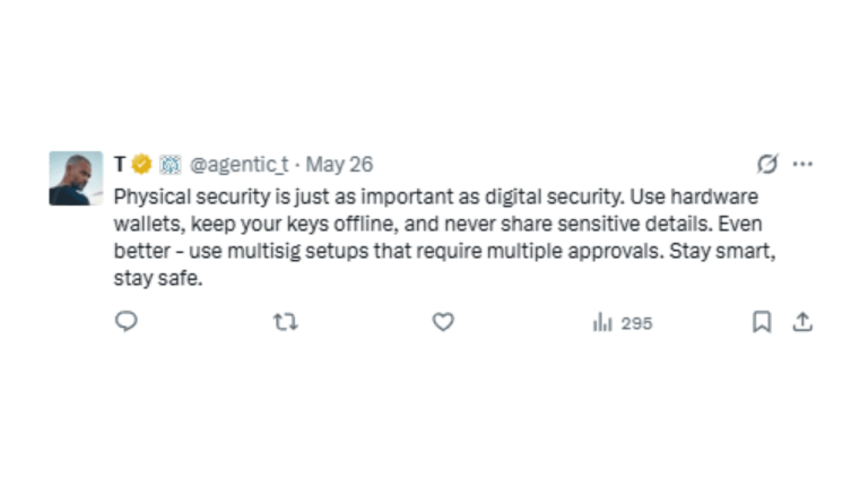Image resolution: width=868 pixels, height=488 pixels.
Task: Open the three-dot more options menu
Action: [x=802, y=164]
